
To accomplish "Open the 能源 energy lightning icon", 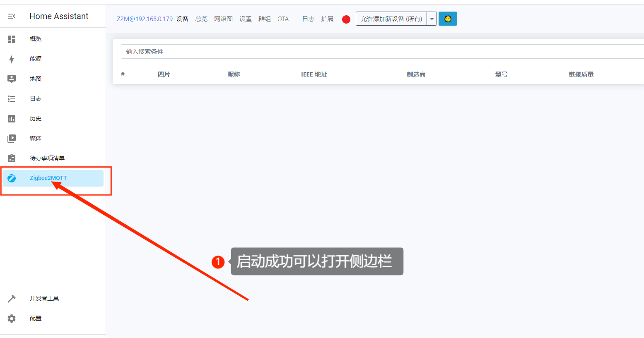I will [12, 59].
